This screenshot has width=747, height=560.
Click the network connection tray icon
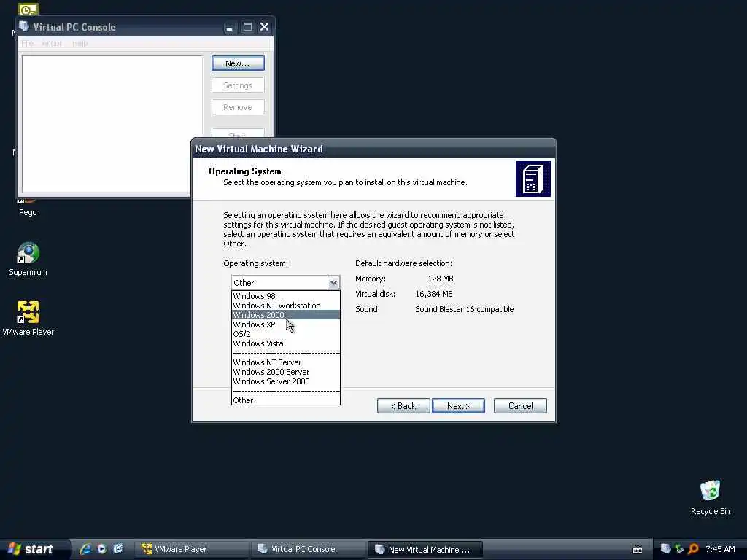[x=680, y=549]
